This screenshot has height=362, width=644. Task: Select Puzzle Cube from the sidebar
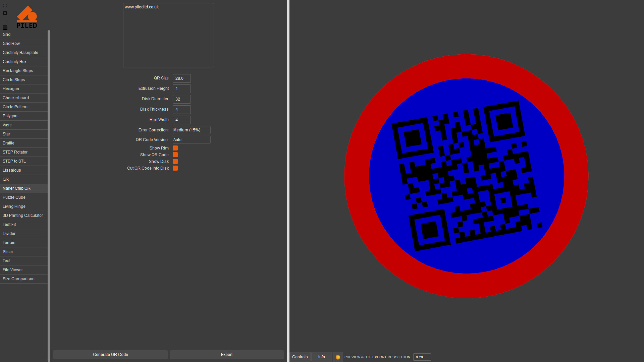coord(14,197)
